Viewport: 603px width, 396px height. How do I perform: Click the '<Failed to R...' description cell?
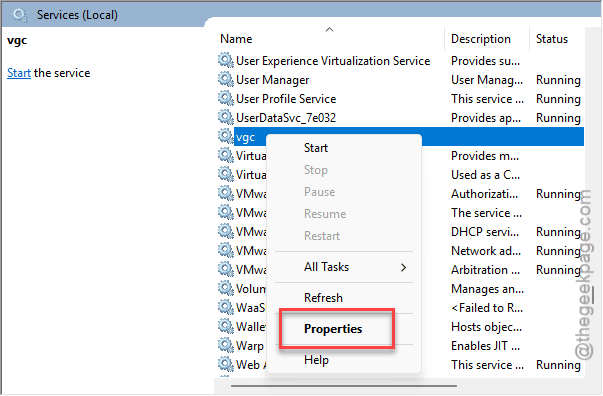[487, 308]
